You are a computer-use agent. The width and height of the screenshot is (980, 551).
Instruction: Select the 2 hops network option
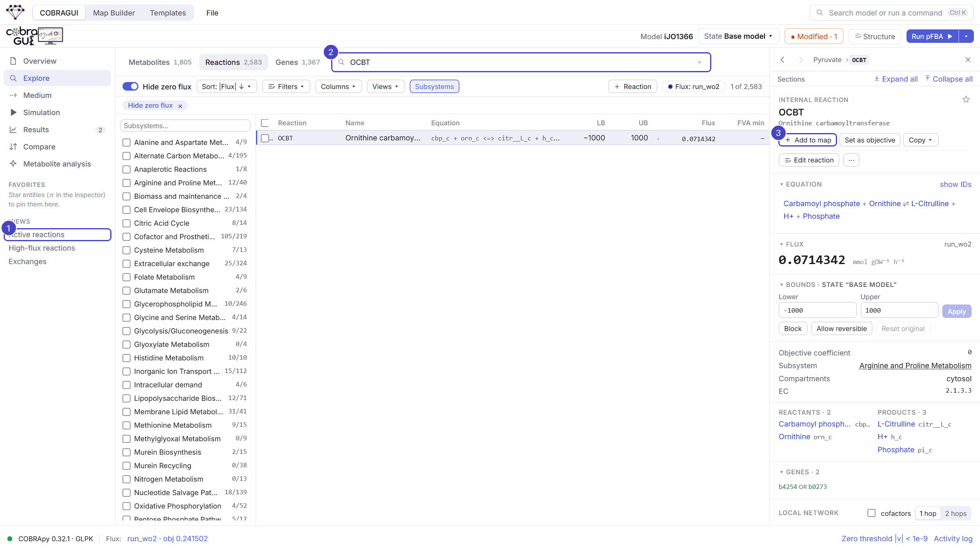[x=955, y=513]
